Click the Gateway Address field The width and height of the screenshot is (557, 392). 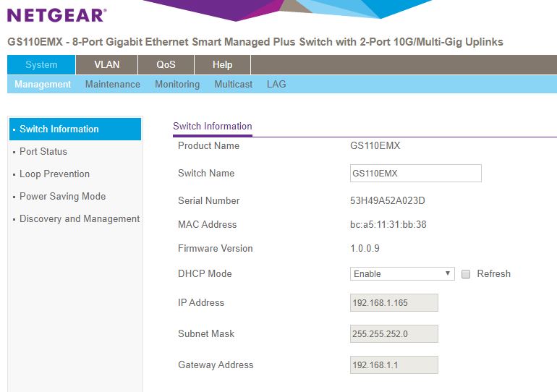click(x=394, y=365)
